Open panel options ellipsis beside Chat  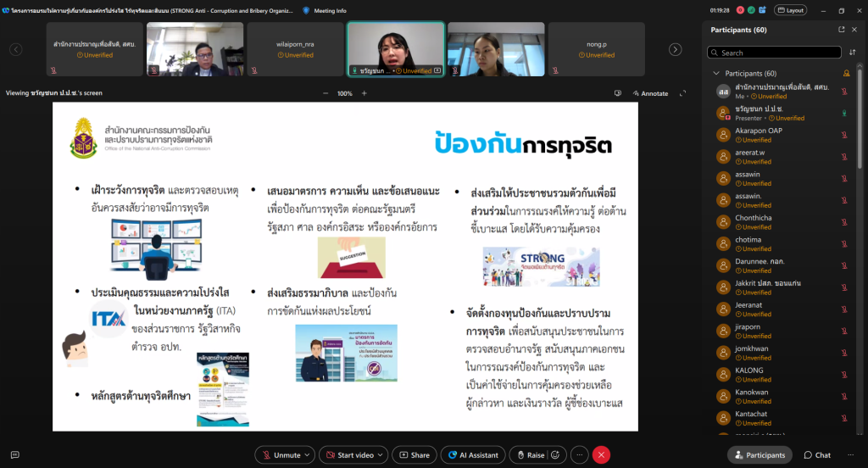(850, 454)
